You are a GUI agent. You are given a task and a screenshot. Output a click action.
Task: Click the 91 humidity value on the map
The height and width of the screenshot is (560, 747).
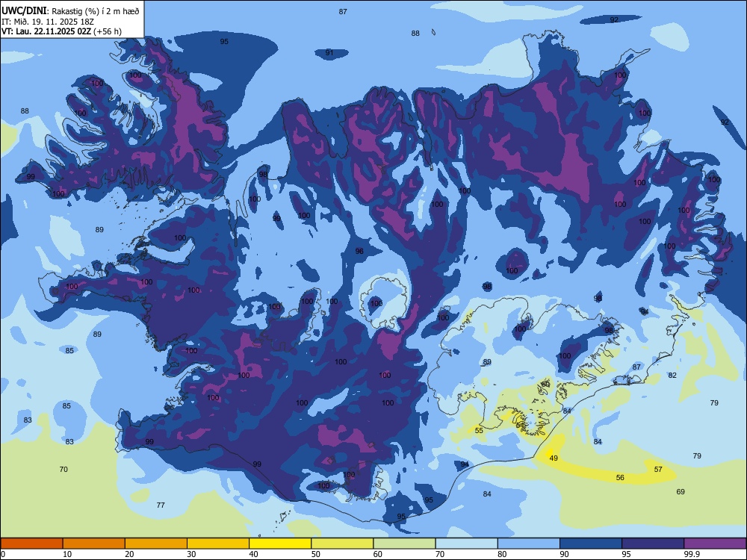(329, 52)
